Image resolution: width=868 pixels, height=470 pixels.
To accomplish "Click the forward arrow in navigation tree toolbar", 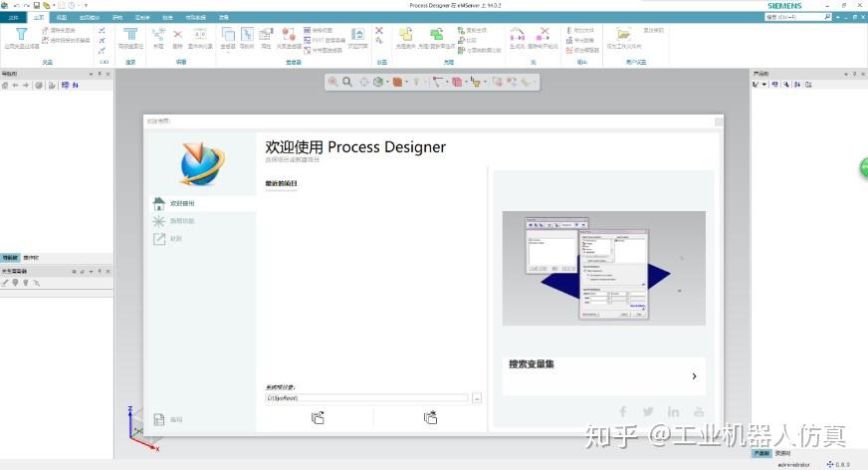I will coord(26,86).
